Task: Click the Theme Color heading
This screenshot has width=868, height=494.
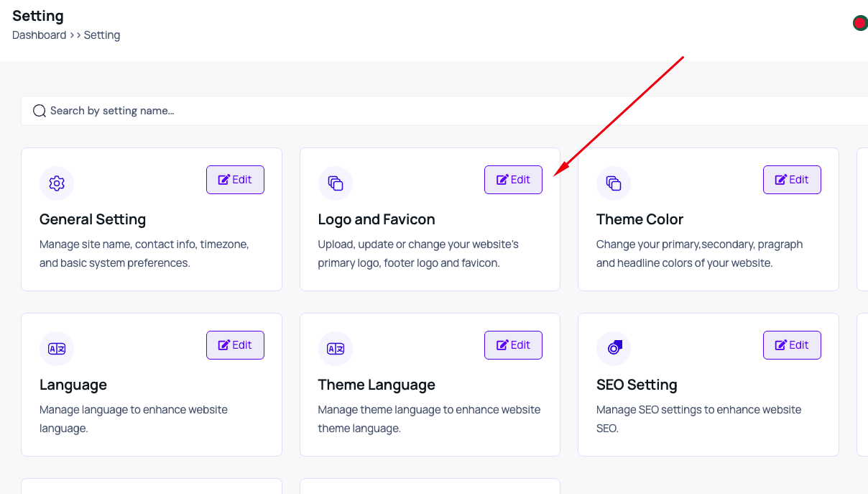Action: point(640,219)
